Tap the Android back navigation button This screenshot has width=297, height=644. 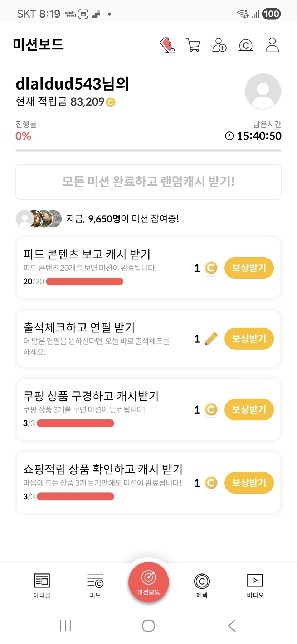(x=232, y=626)
